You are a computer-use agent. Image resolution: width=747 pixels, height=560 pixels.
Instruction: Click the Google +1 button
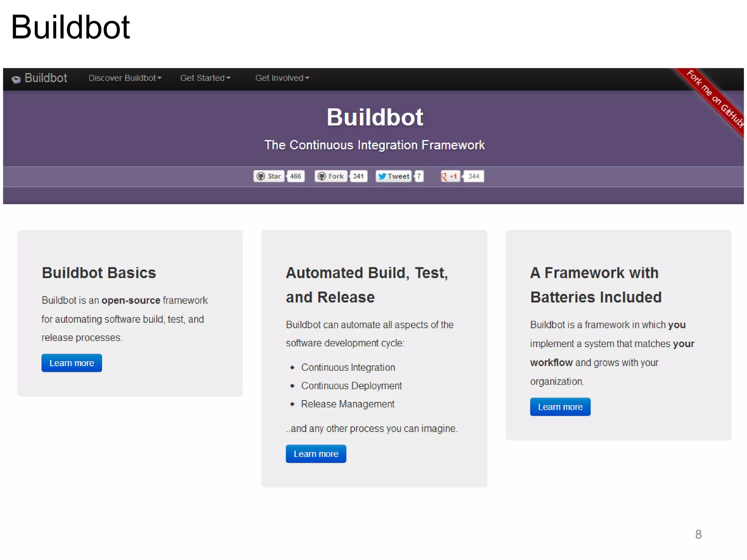(450, 176)
